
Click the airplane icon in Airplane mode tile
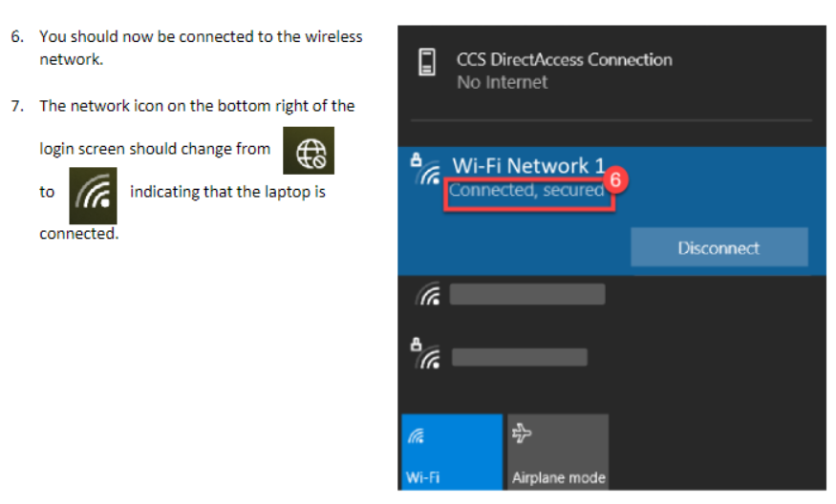[522, 433]
